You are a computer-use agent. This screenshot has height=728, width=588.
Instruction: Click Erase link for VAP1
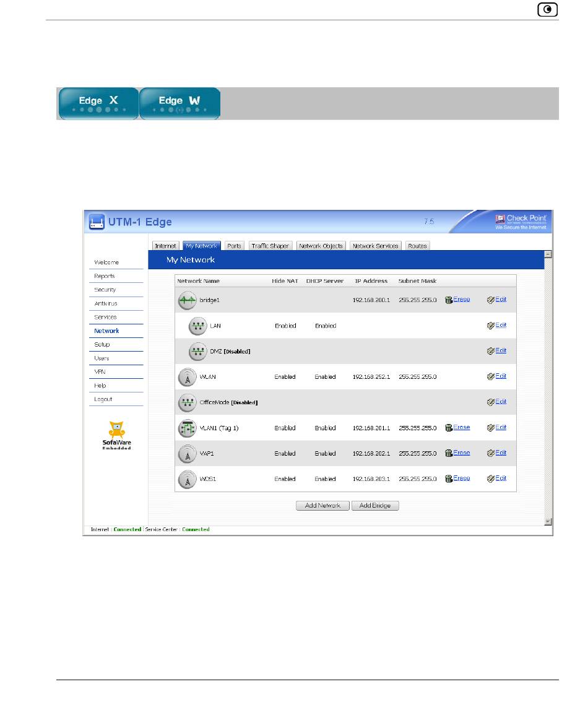[462, 453]
